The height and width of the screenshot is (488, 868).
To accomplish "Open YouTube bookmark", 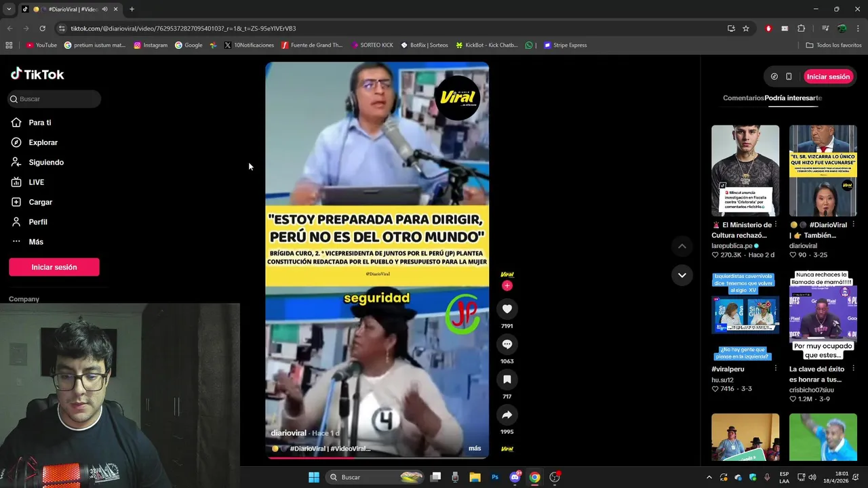I will [41, 45].
